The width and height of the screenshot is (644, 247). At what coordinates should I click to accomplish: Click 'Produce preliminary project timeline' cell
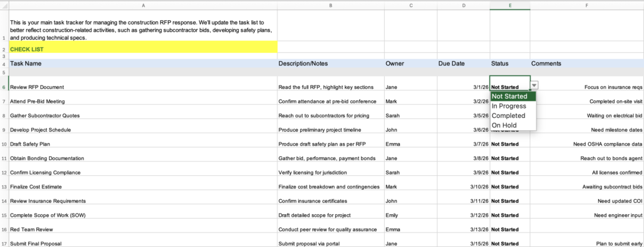331,126
